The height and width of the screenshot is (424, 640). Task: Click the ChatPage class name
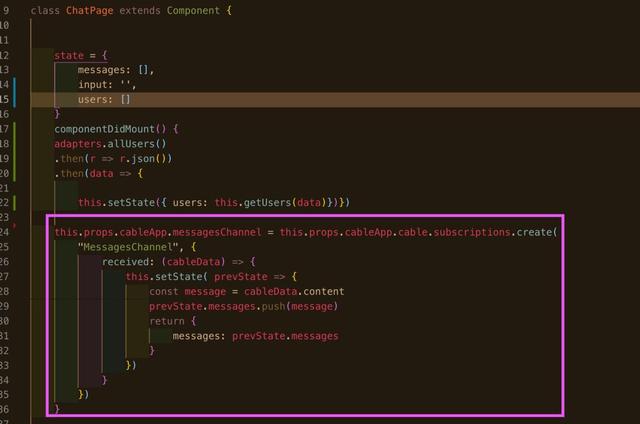coord(89,11)
